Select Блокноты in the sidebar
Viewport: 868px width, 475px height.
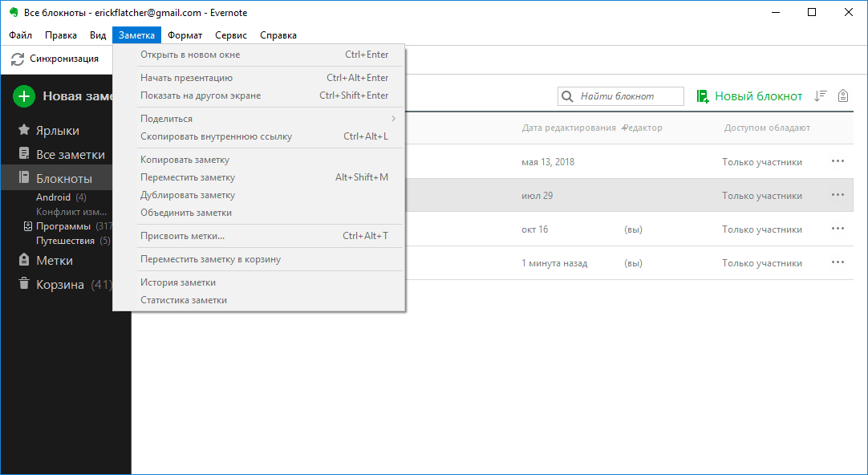(64, 178)
